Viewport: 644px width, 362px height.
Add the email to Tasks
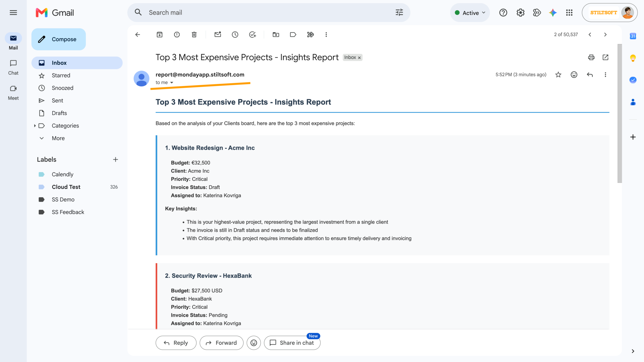click(x=252, y=35)
